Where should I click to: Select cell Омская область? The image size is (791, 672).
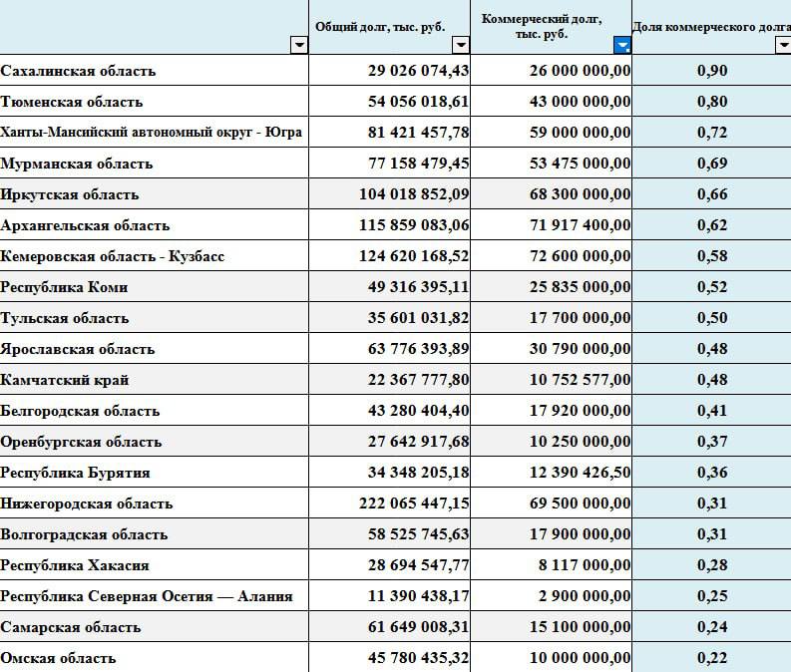coord(154,657)
